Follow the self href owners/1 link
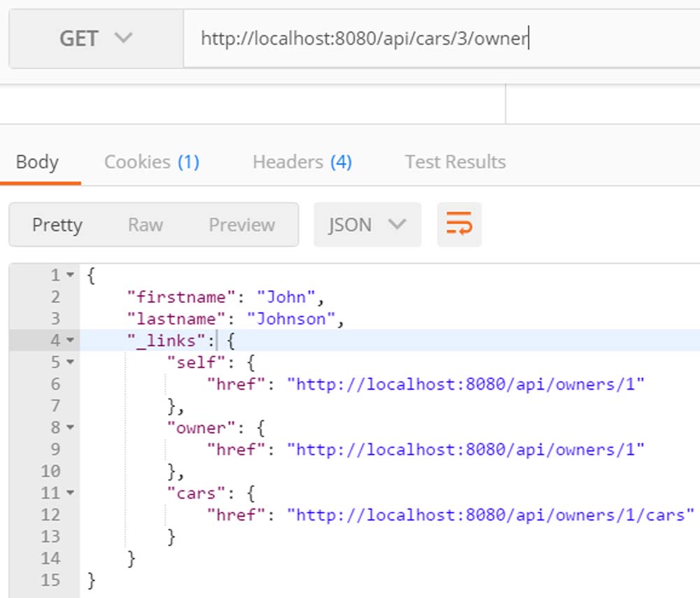The width and height of the screenshot is (700, 598). click(465, 384)
